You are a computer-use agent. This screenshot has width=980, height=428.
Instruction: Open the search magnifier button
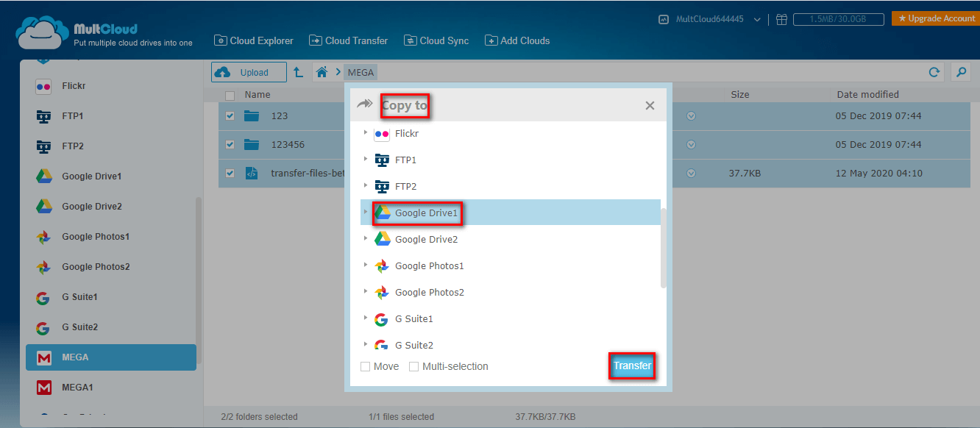click(x=960, y=72)
